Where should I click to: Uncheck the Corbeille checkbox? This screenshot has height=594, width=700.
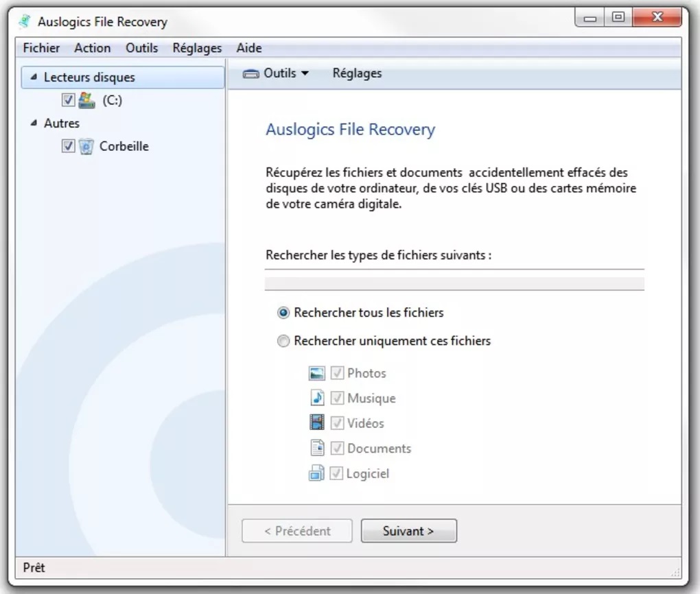[x=68, y=146]
